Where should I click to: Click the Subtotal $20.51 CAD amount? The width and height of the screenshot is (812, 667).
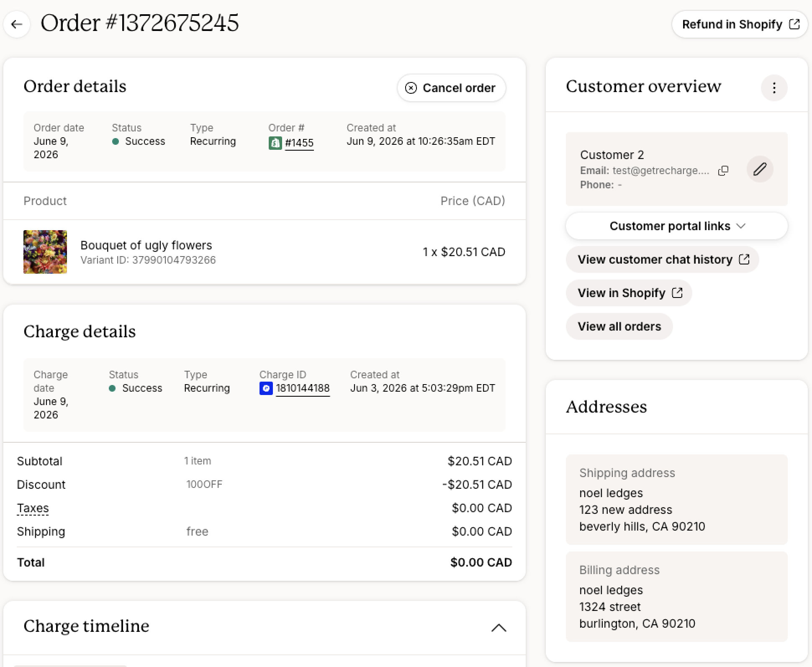pyautogui.click(x=480, y=461)
